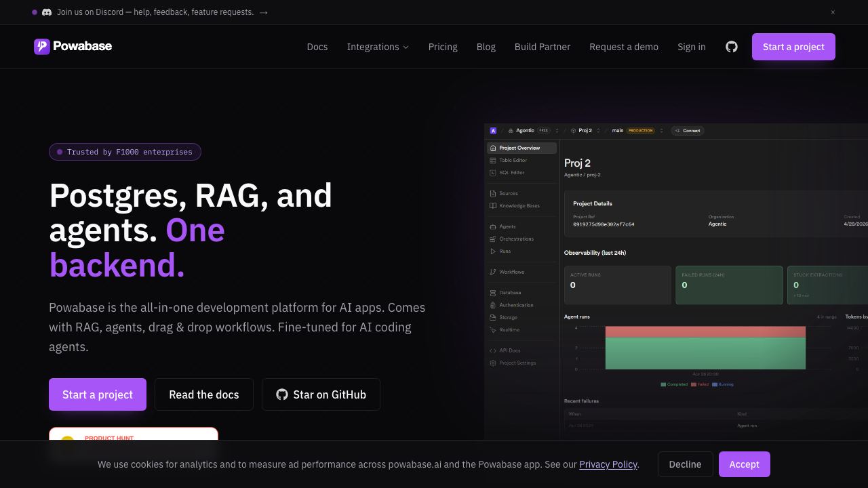The image size is (868, 488).
Task: Click the Powabase logo
Action: click(73, 46)
